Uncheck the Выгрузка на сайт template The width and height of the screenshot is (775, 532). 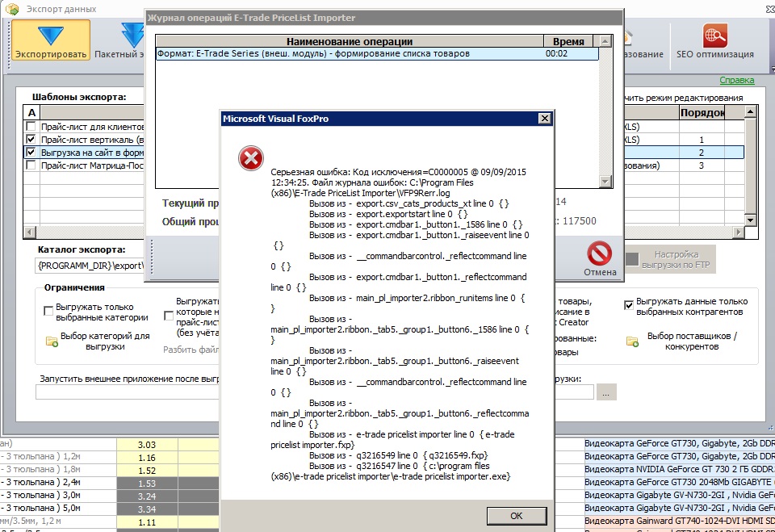tap(31, 153)
